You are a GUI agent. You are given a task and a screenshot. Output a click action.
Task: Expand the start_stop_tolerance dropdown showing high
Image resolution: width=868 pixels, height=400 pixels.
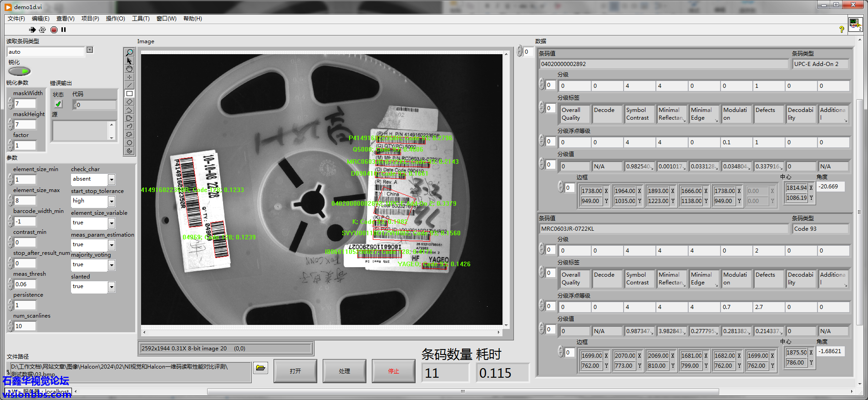[112, 201]
